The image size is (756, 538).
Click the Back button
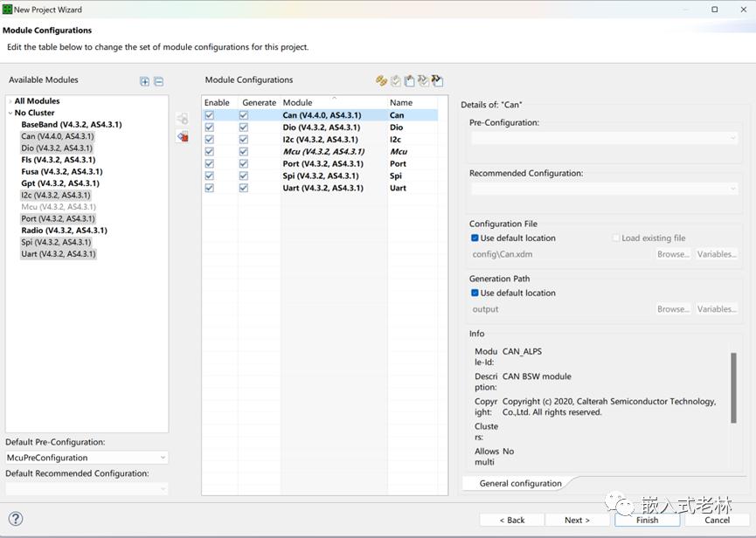click(512, 521)
